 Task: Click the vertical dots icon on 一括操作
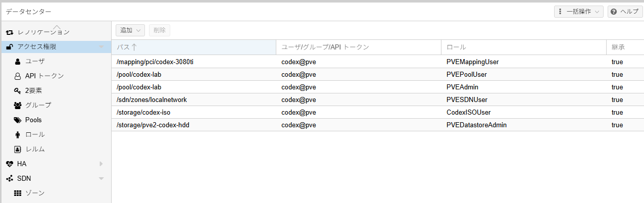560,12
